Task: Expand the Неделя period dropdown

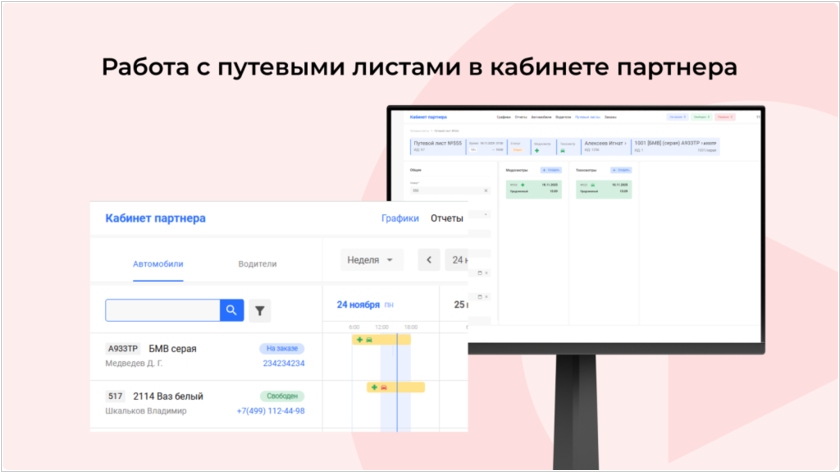Action: pyautogui.click(x=371, y=260)
